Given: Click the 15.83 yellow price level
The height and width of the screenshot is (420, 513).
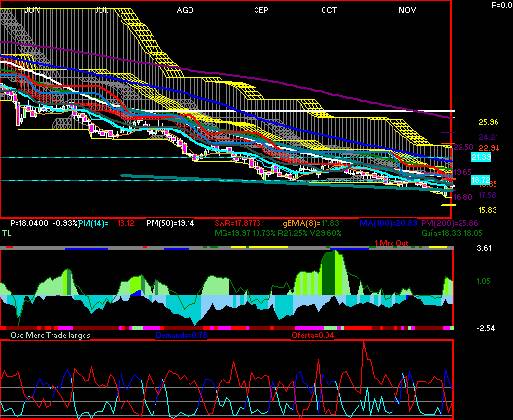Looking at the screenshot, I should pos(487,210).
